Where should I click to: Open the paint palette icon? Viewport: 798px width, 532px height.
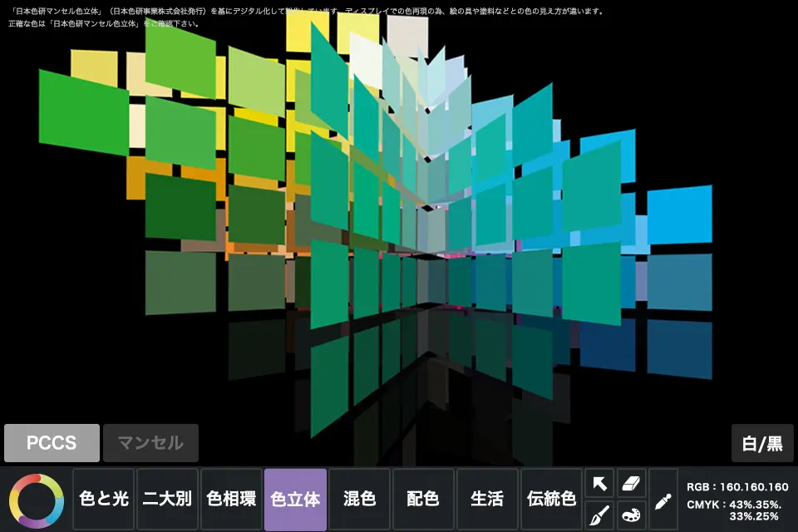click(x=632, y=515)
